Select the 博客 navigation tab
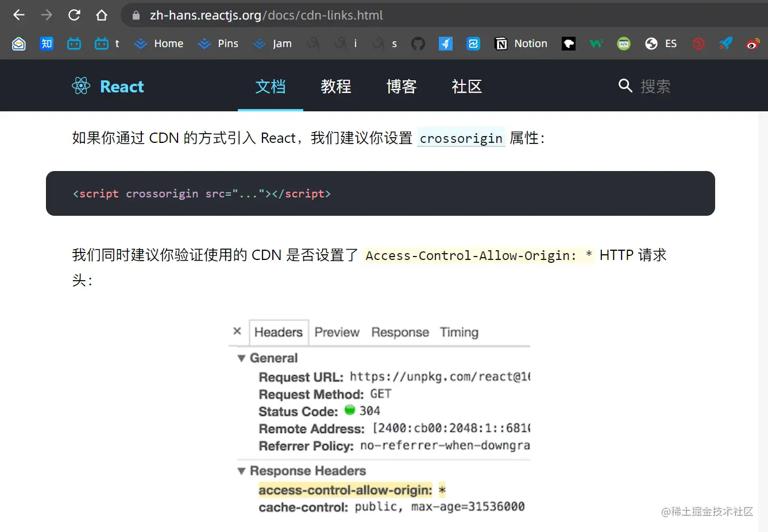This screenshot has width=768, height=532. [402, 87]
